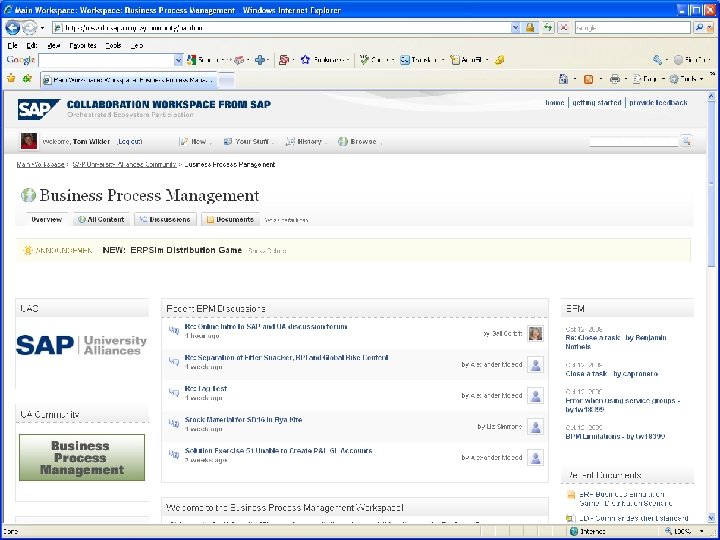Click the red Stop loading icon
Image resolution: width=720 pixels, height=540 pixels.
pyautogui.click(x=564, y=28)
